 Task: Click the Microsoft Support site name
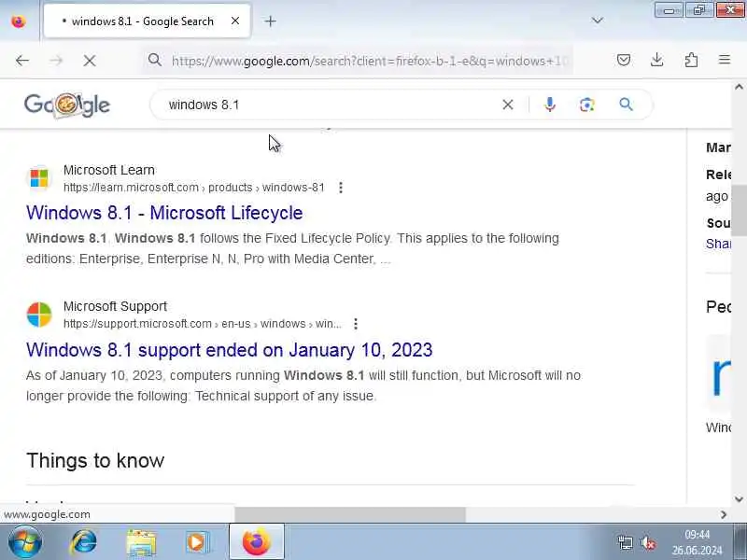pos(115,306)
